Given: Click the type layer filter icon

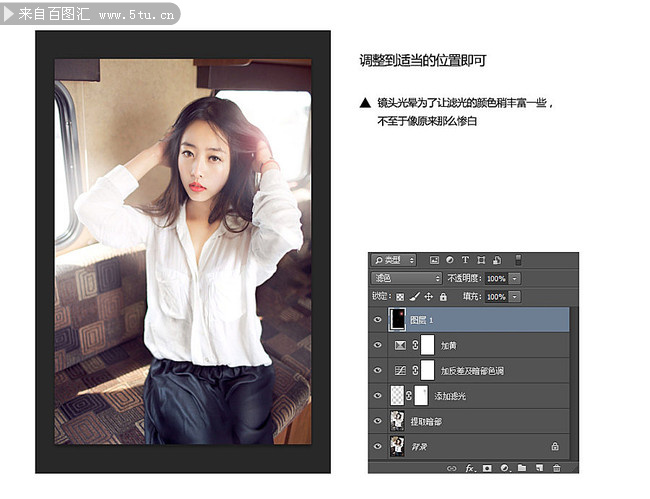Looking at the screenshot, I should (x=465, y=260).
